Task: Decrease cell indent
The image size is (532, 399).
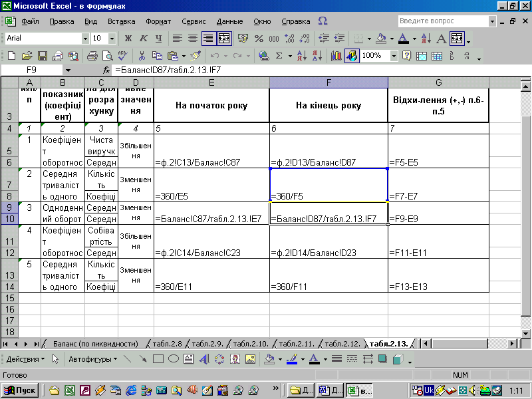Action: (324, 39)
